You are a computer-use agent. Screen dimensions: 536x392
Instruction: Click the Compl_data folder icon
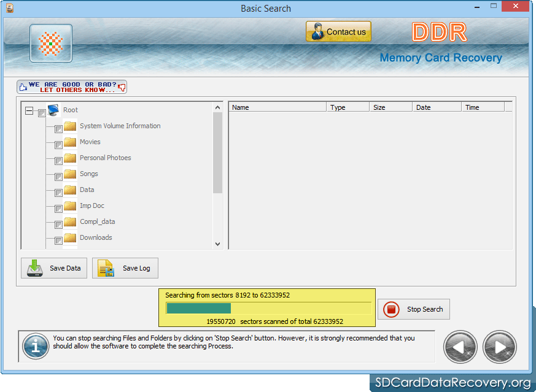click(70, 221)
